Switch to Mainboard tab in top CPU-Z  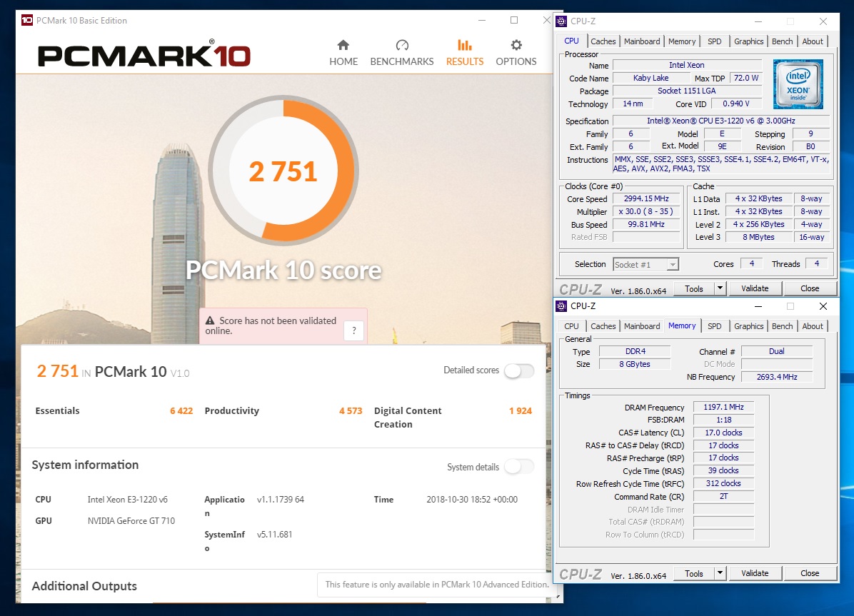tap(642, 41)
